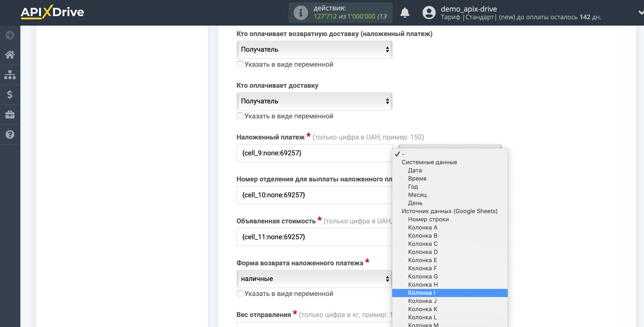Select 'Дата' from the list
This screenshot has height=327, width=644.
tap(450, 170)
